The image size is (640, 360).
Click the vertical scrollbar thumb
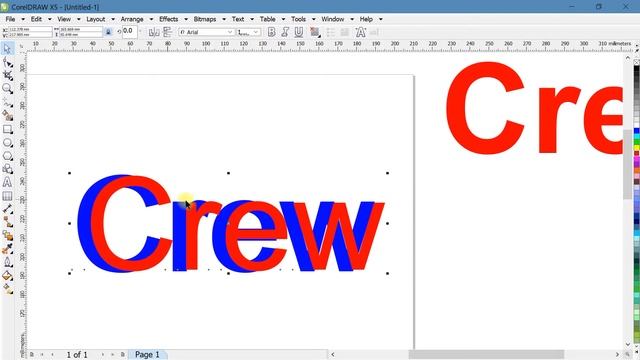click(x=628, y=164)
